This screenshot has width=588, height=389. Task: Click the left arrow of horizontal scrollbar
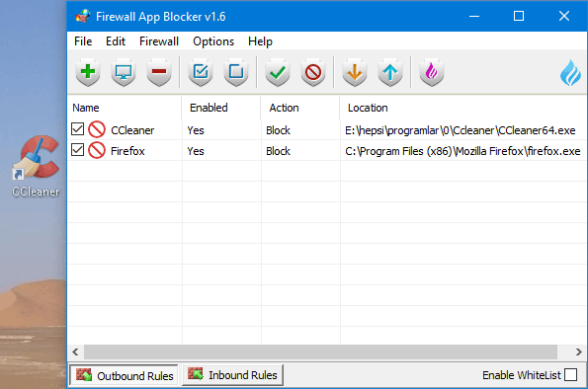(75, 351)
